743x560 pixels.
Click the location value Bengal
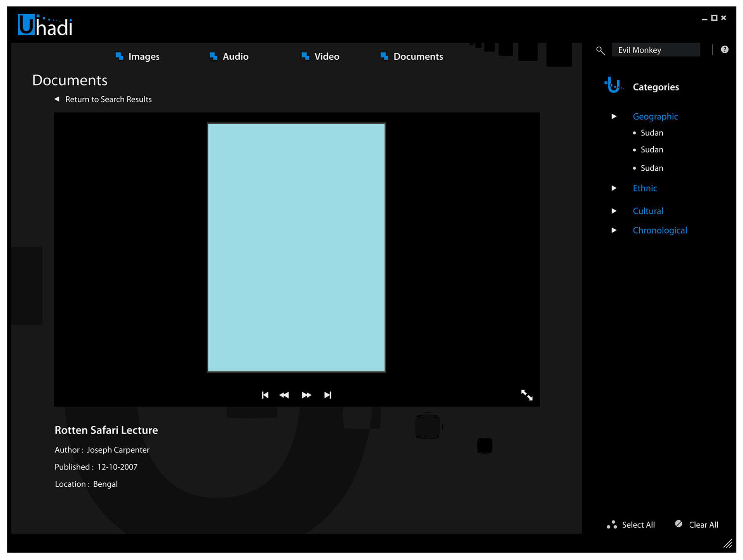(105, 484)
